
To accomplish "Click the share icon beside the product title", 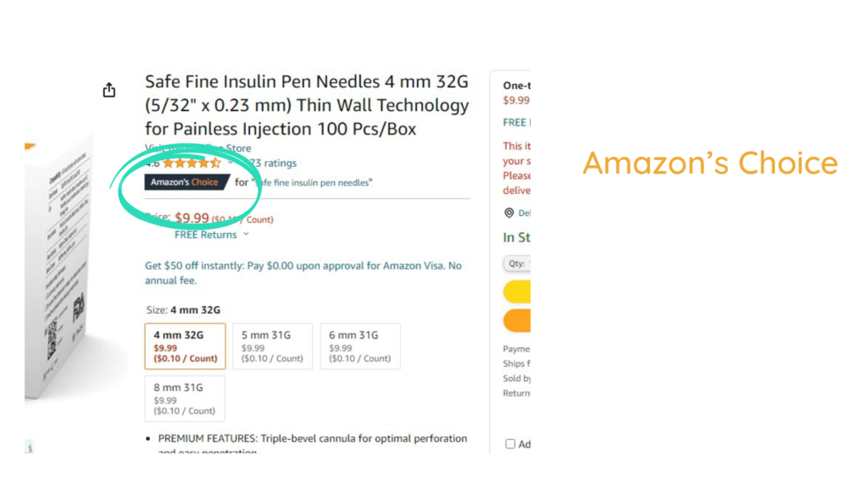I will pos(109,90).
